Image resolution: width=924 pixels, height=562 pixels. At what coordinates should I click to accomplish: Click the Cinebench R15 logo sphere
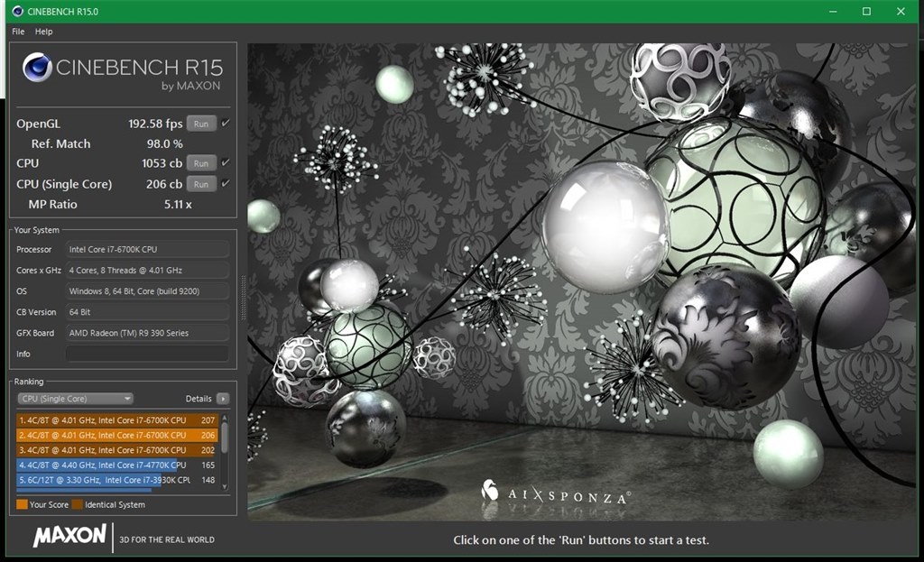point(37,68)
